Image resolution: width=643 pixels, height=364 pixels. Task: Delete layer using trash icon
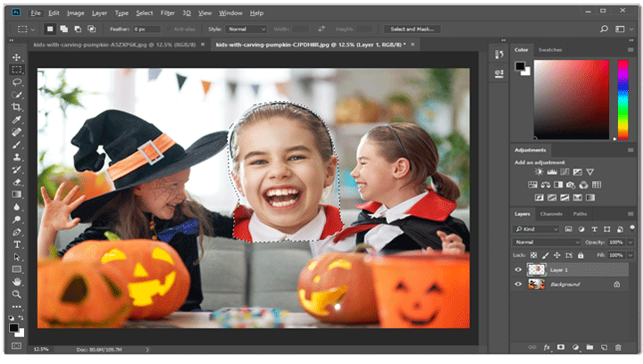click(617, 347)
